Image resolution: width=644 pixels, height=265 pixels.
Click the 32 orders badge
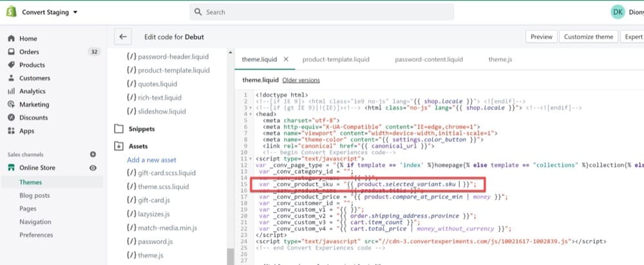pyautogui.click(x=94, y=51)
